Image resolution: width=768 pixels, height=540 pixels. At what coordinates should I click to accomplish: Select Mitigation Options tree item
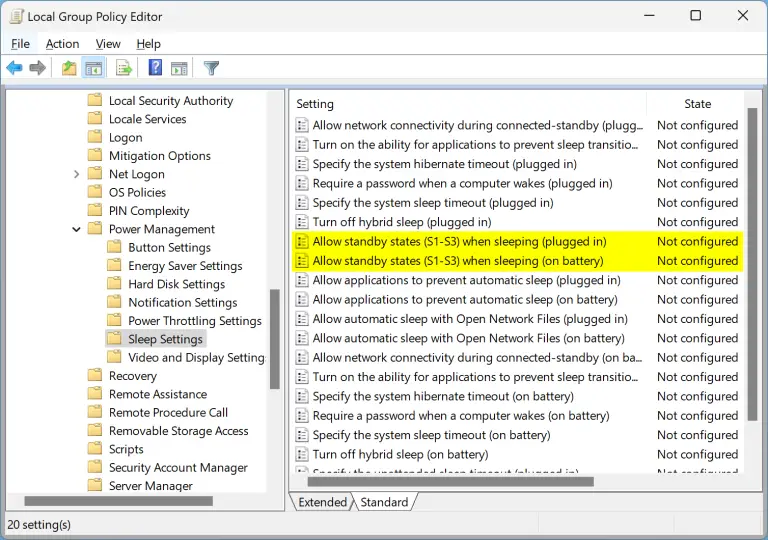click(160, 156)
